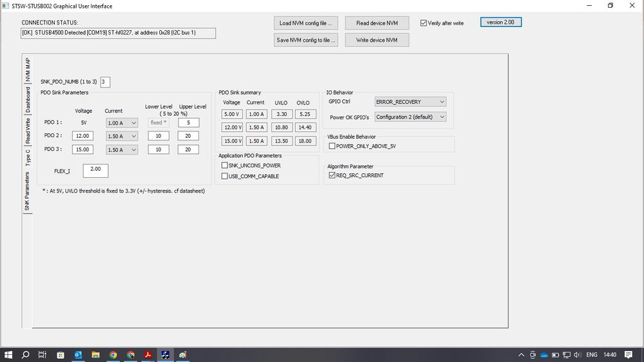Screen dimensions: 644x362
Task: Open PDO 2 current dropdown
Action: (122, 136)
